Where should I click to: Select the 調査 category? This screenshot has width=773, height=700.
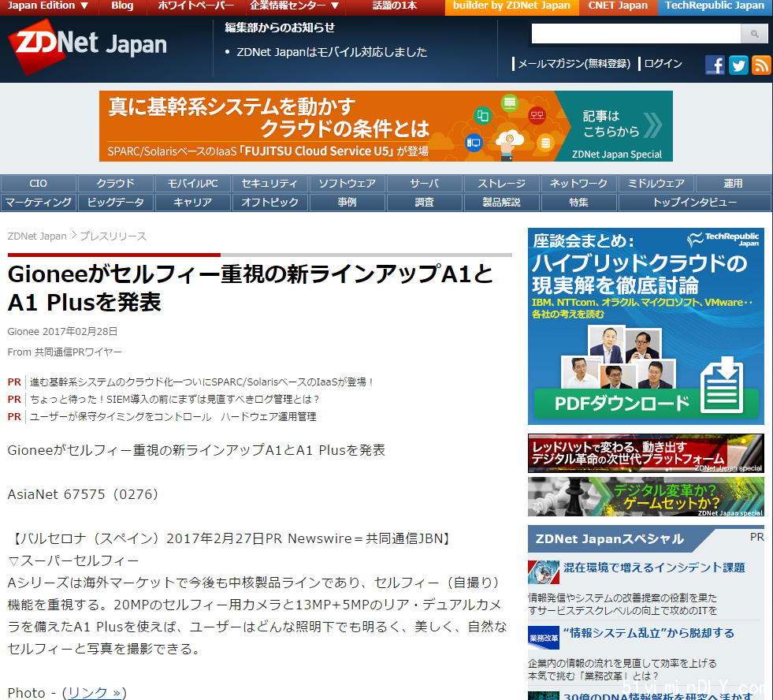click(x=425, y=203)
